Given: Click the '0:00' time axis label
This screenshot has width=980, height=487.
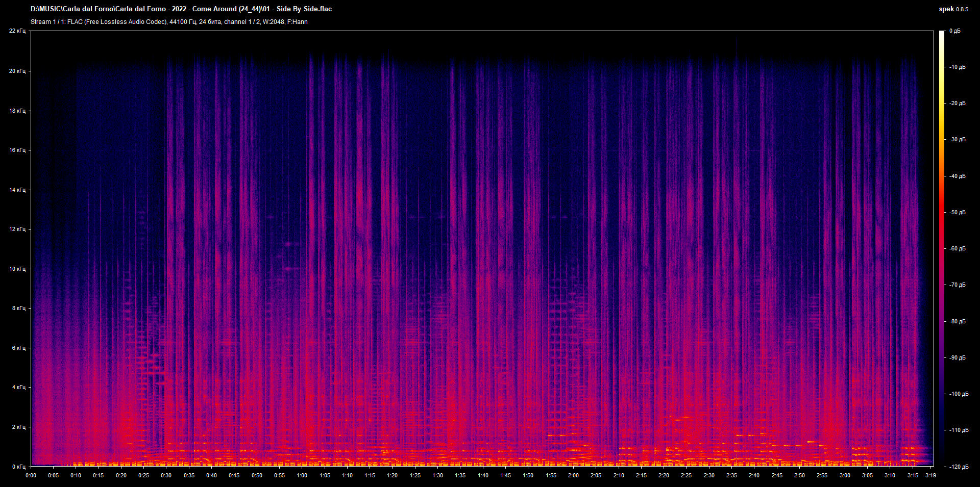Looking at the screenshot, I should tap(31, 475).
